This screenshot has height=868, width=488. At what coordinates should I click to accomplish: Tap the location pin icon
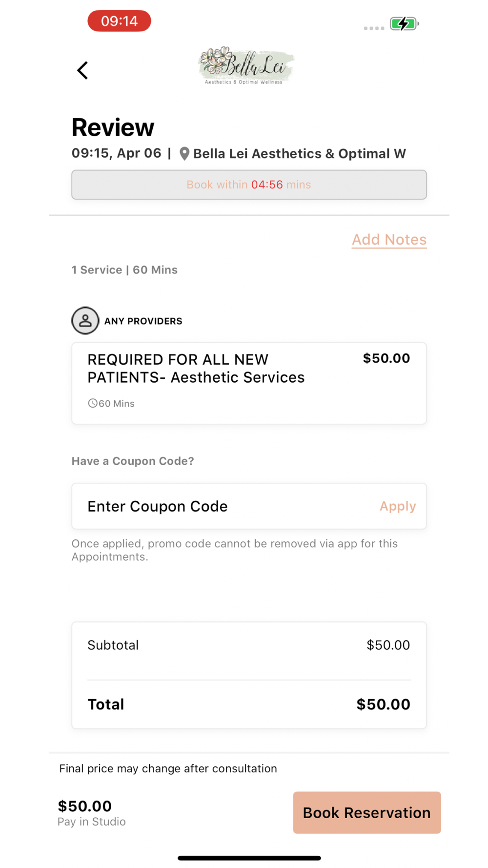[184, 154]
